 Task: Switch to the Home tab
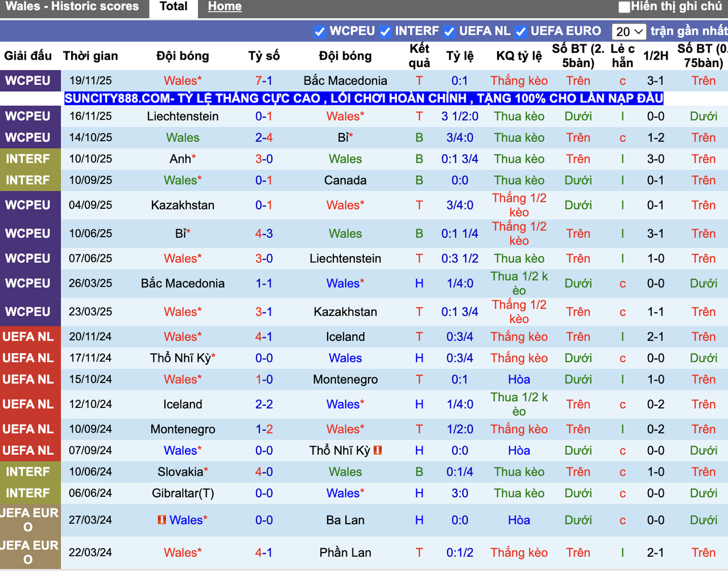tap(225, 7)
